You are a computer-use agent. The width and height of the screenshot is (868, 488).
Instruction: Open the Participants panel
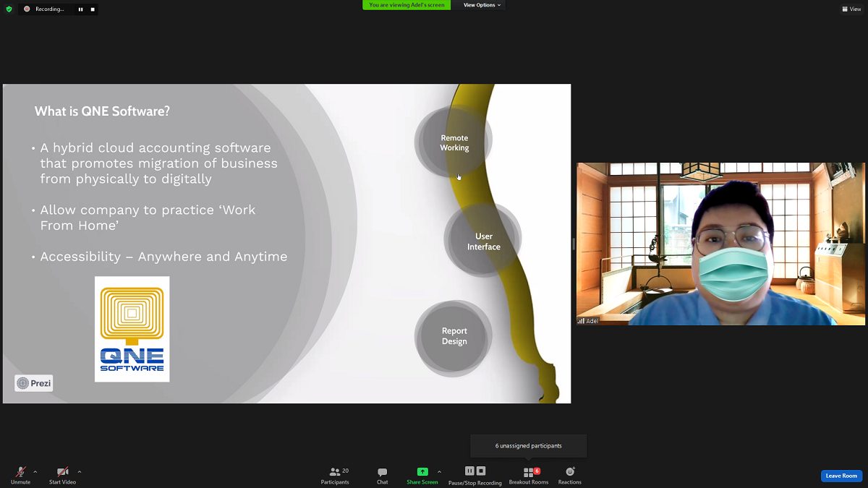pos(335,475)
